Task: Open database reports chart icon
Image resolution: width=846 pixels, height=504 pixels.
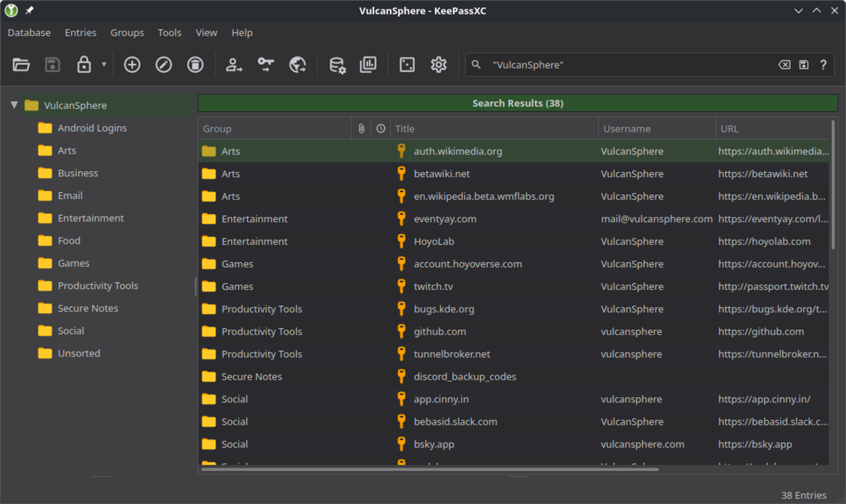Action: point(368,65)
